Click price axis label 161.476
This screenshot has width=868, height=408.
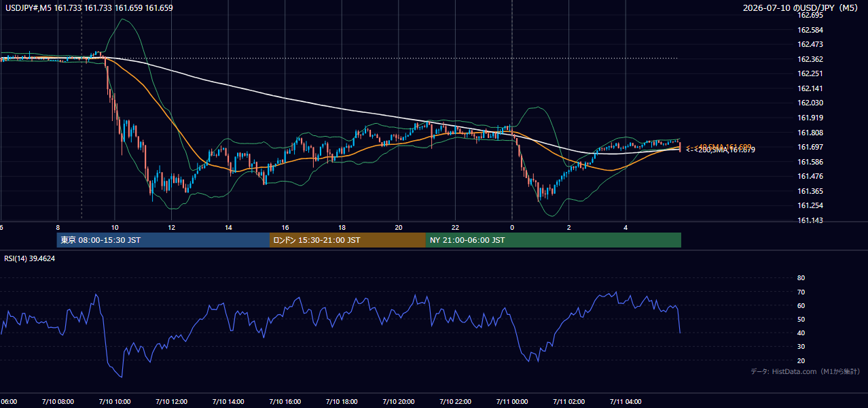point(810,176)
